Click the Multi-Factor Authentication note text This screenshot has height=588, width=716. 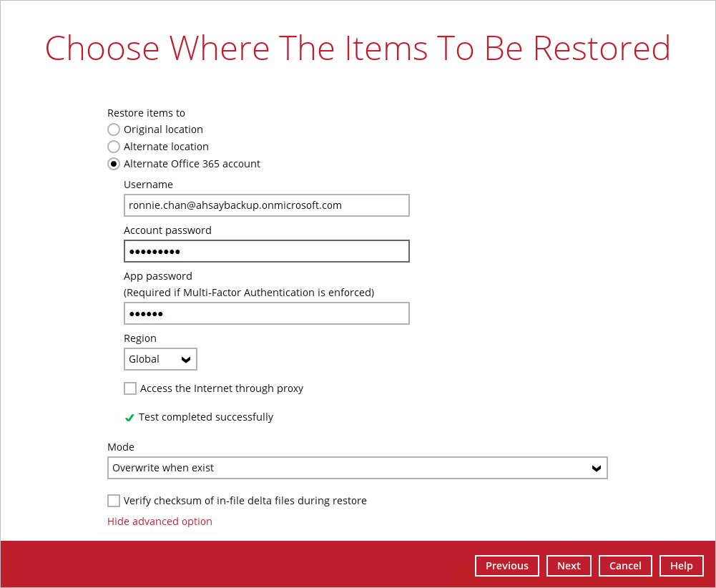pos(249,293)
